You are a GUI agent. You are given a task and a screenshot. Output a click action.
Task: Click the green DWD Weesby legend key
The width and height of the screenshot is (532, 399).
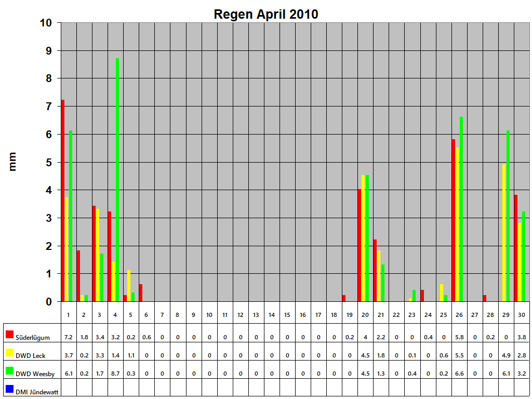(x=9, y=371)
